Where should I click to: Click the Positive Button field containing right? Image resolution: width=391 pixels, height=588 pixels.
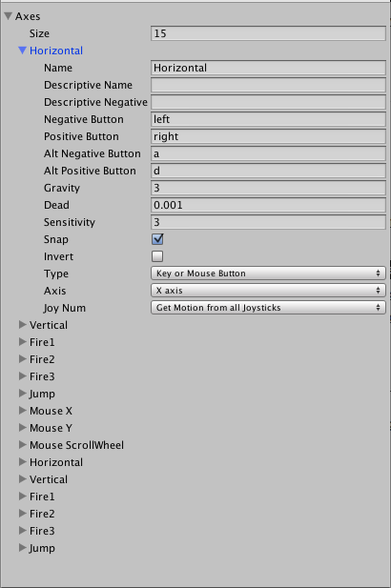pyautogui.click(x=268, y=136)
